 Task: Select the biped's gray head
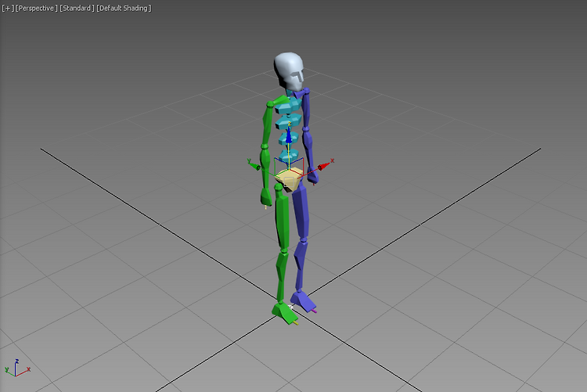point(289,71)
